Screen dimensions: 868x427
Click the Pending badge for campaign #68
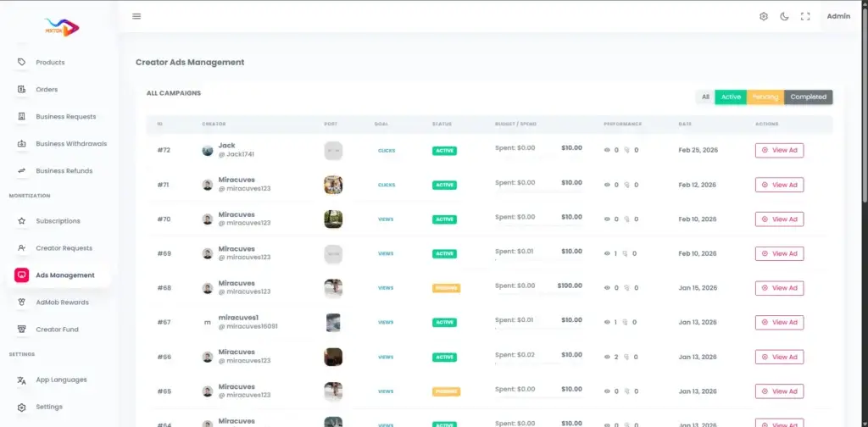tap(446, 288)
